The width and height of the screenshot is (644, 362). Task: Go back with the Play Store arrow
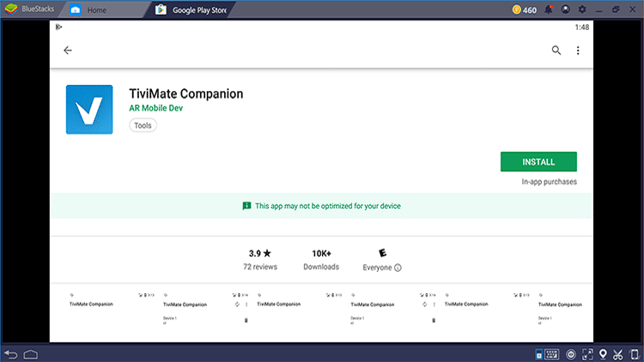pyautogui.click(x=68, y=50)
